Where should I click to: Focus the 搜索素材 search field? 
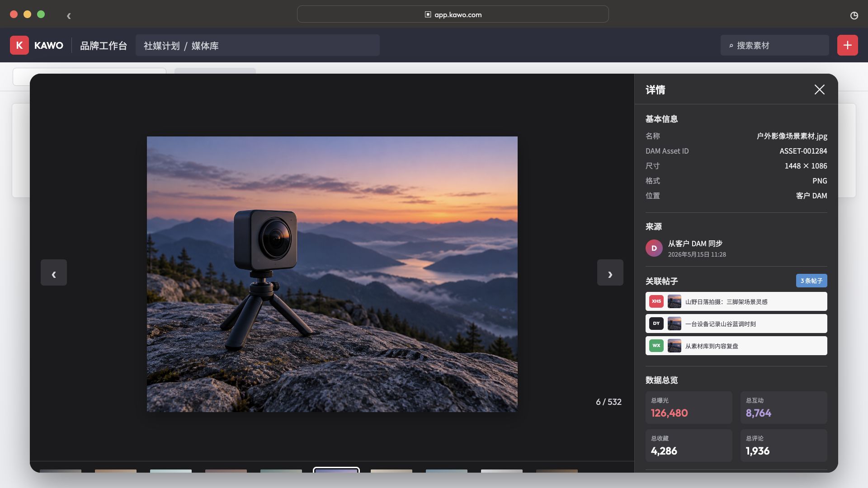[774, 45]
